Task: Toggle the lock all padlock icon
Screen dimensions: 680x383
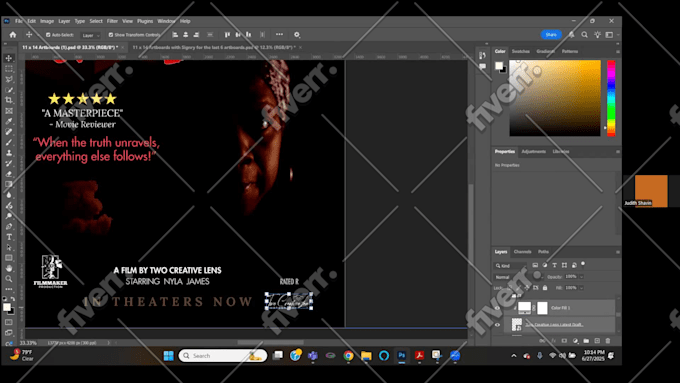Action: click(545, 288)
